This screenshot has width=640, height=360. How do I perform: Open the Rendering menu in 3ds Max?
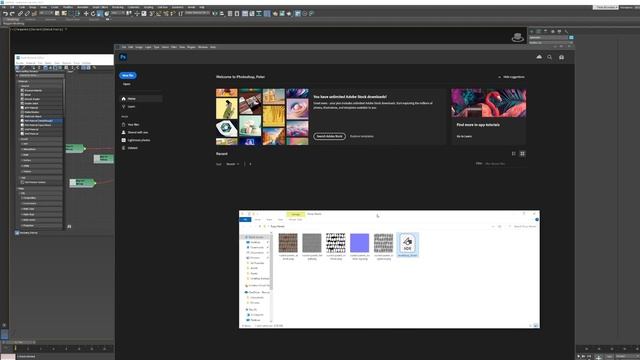118,7
